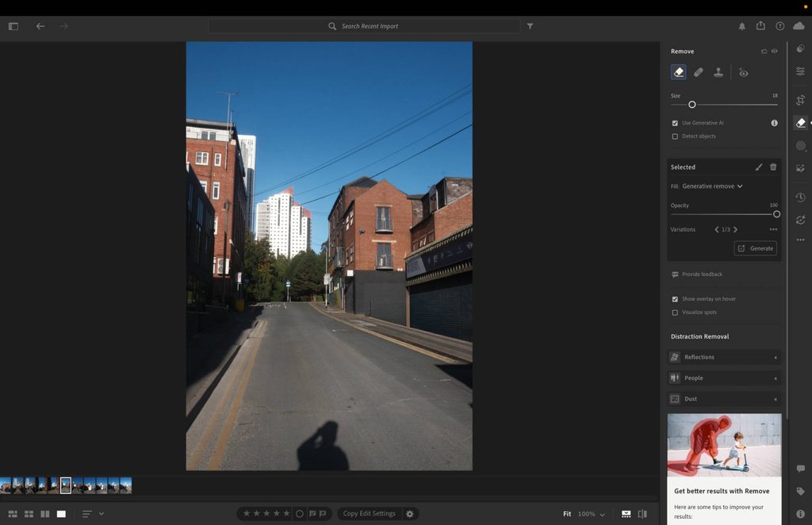
Task: Give the photo a five star rating
Action: (285, 513)
